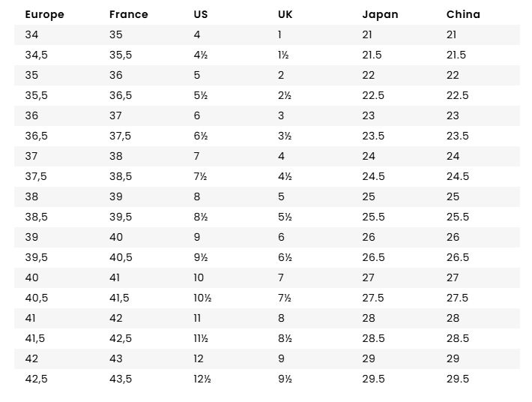The image size is (532, 402).
Task: Select the UK column header
Action: [285, 14]
